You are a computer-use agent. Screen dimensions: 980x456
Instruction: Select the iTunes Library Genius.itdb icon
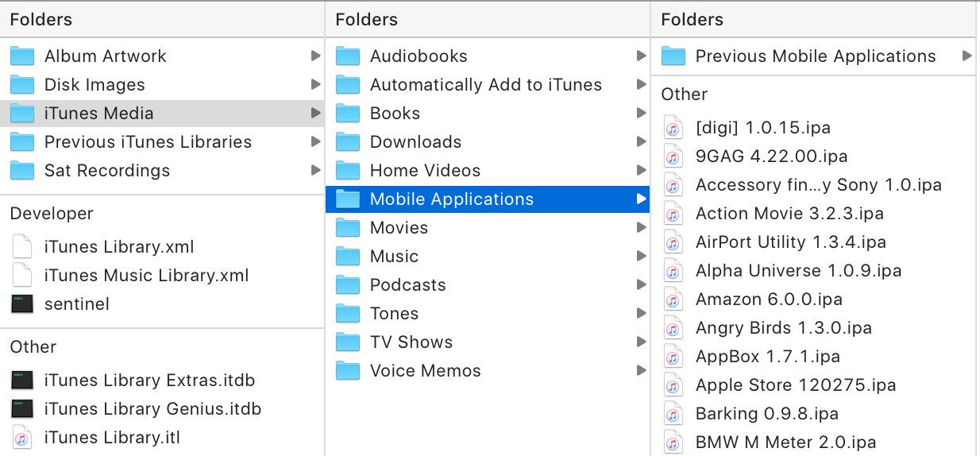pos(22,409)
